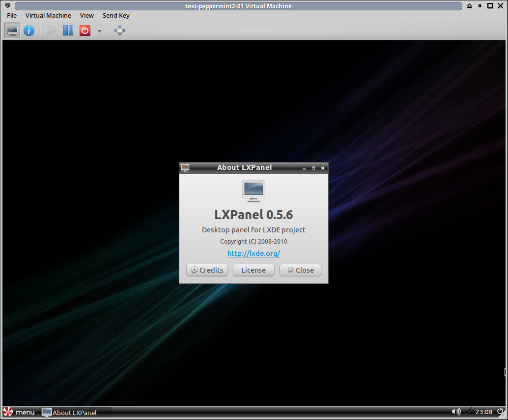Maximize the About LXPanel dialog
The width and height of the screenshot is (508, 420).
[313, 168]
